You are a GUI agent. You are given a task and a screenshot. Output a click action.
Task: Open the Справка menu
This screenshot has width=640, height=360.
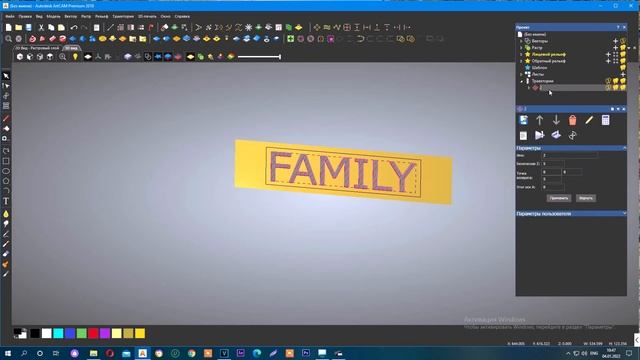click(182, 16)
